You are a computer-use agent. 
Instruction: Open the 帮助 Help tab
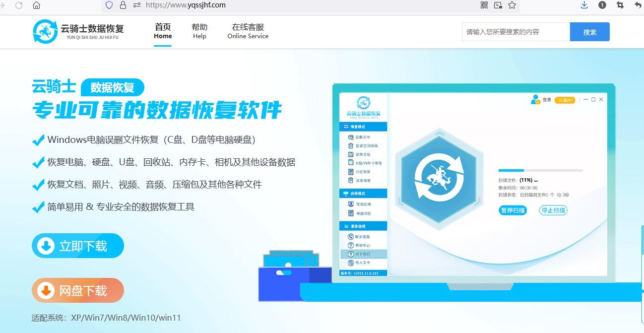tap(199, 31)
